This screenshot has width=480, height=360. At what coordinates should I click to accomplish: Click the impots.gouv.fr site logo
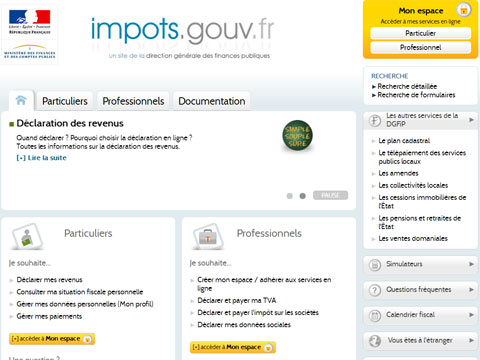click(x=182, y=31)
